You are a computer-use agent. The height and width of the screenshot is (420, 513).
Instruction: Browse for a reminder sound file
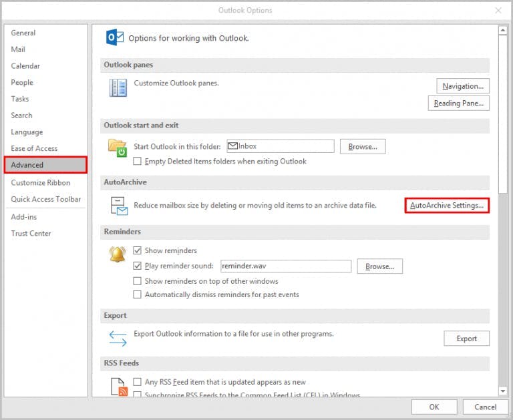pos(380,266)
